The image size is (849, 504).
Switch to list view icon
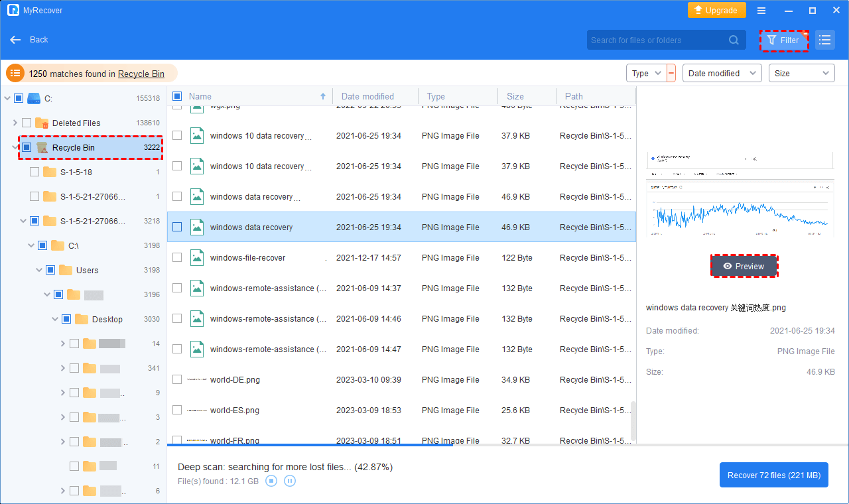(824, 40)
